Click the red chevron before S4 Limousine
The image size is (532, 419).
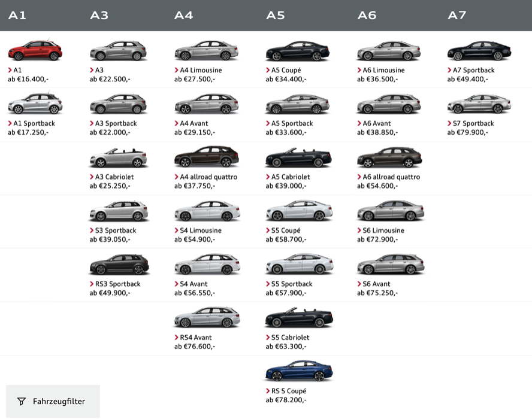(176, 230)
